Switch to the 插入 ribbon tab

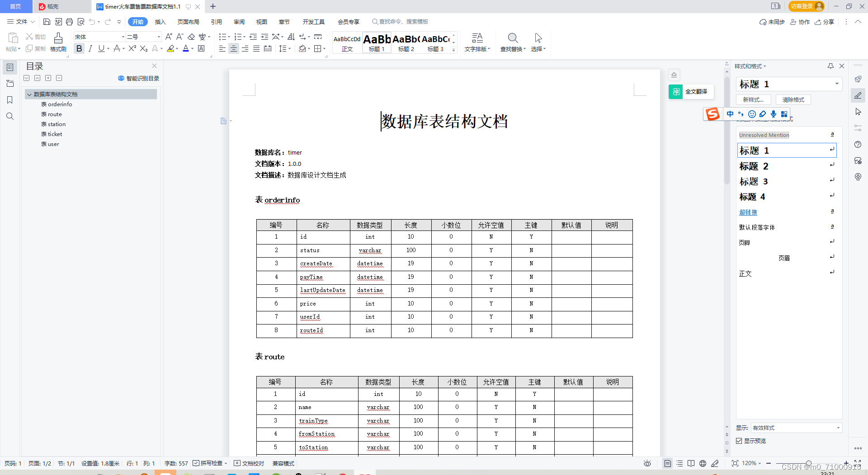click(160, 22)
